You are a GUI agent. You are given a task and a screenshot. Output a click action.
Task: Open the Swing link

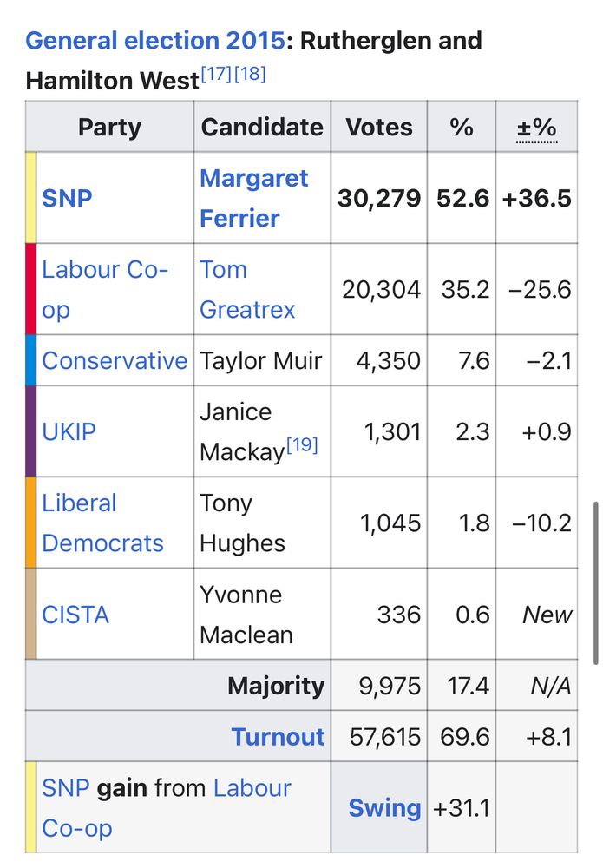384,808
